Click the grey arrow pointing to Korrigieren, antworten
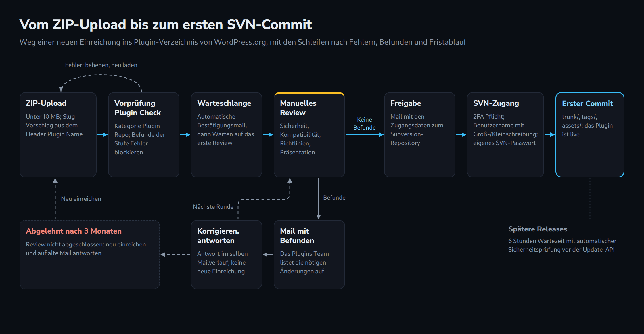The height and width of the screenshot is (334, 644). [268, 255]
